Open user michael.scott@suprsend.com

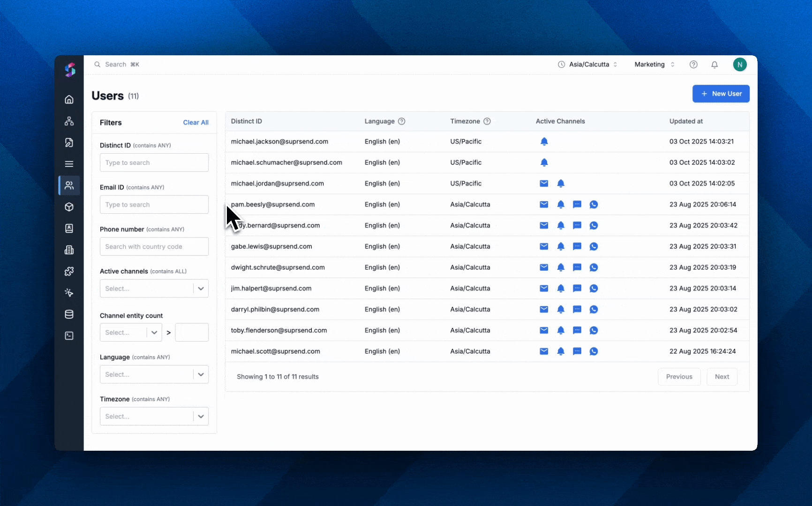(x=275, y=351)
